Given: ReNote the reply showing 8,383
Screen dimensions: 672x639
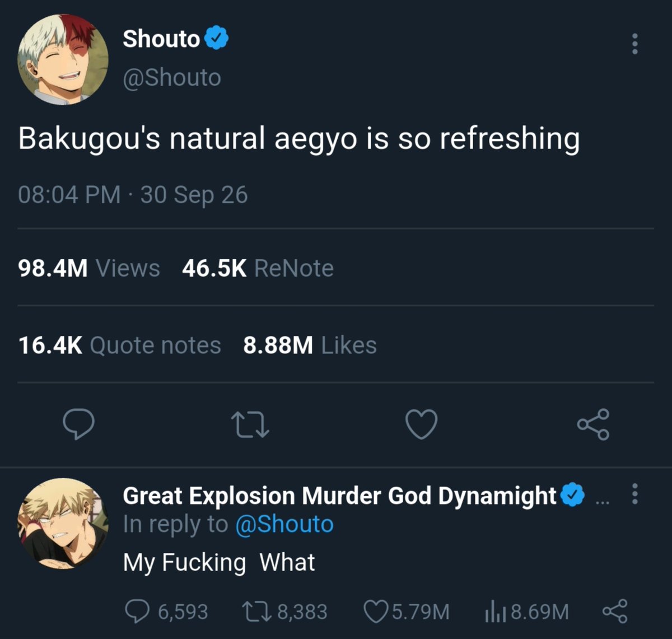Looking at the screenshot, I should 284,612.
